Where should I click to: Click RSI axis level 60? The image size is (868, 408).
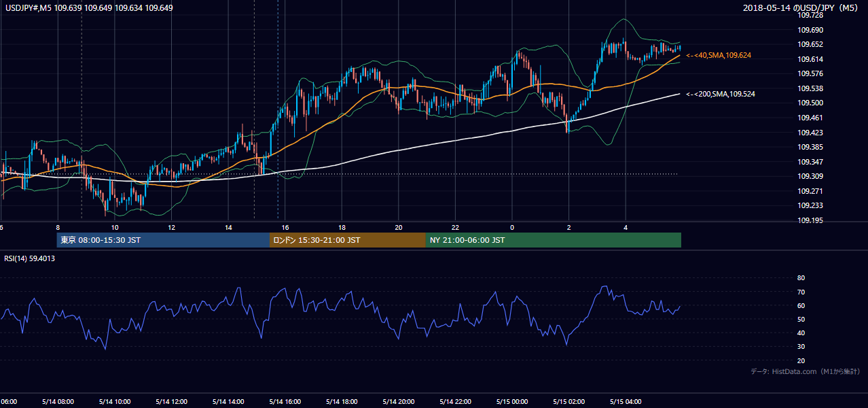(x=801, y=305)
